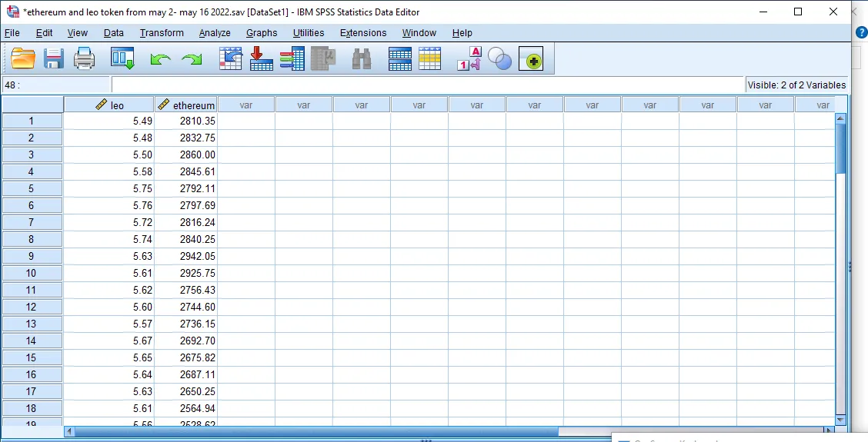
Task: Select ethereum cell 2840.25
Action: [186, 239]
